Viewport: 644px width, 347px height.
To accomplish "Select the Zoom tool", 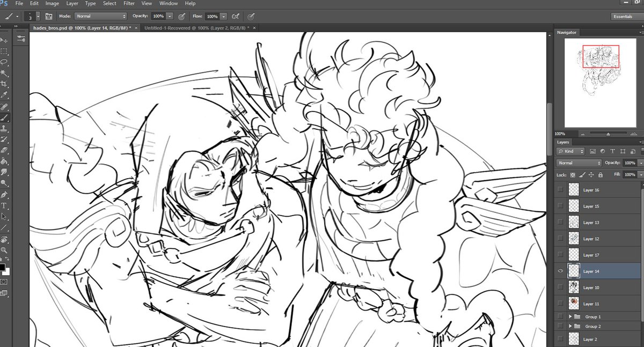I will 4,250.
